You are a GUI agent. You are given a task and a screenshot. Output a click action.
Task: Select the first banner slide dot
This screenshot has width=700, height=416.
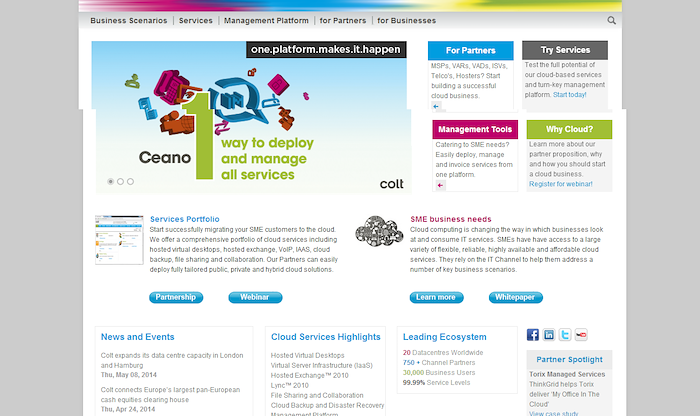click(110, 182)
